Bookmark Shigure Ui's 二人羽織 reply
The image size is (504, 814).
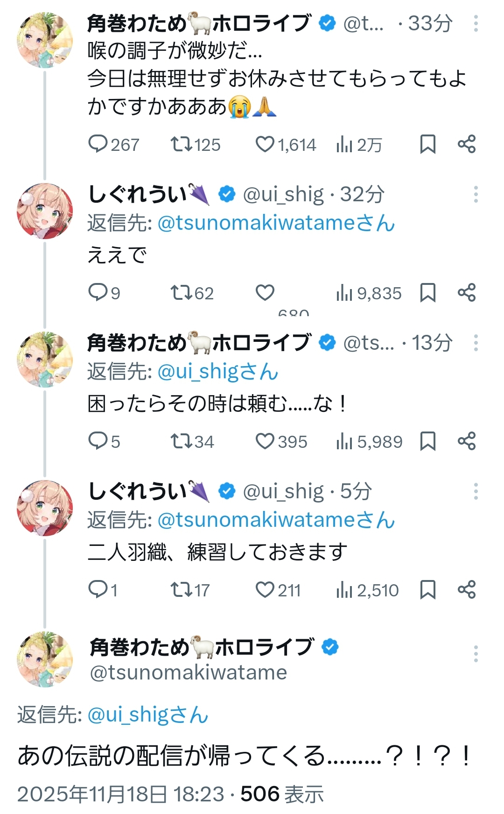[427, 590]
